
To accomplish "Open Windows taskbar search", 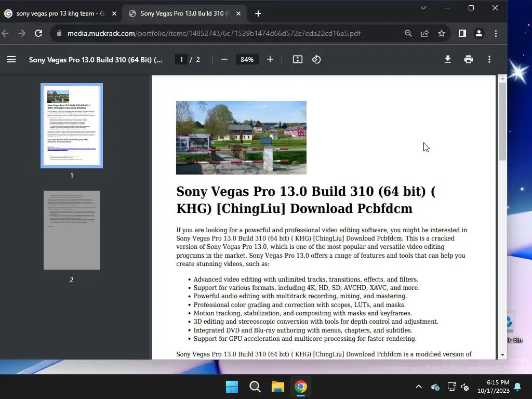I will tap(255, 387).
